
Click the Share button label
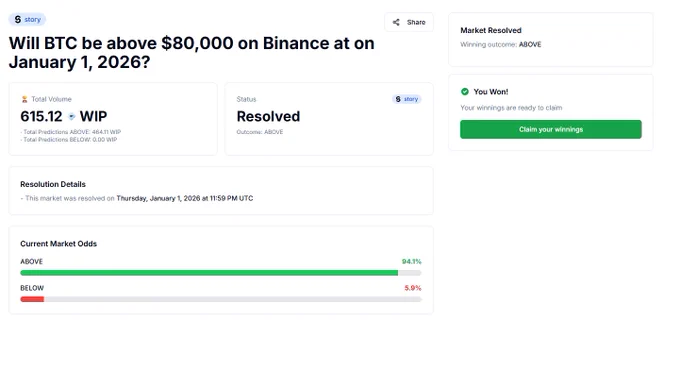(416, 22)
